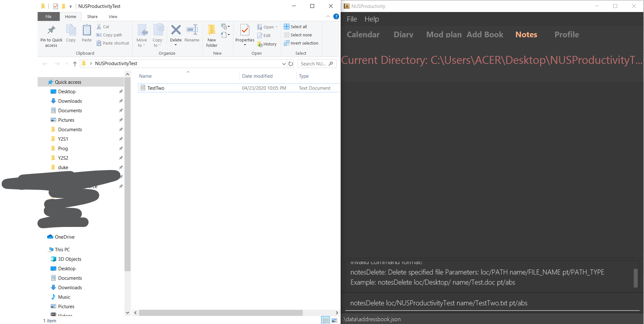Select the Notes tab

point(526,34)
